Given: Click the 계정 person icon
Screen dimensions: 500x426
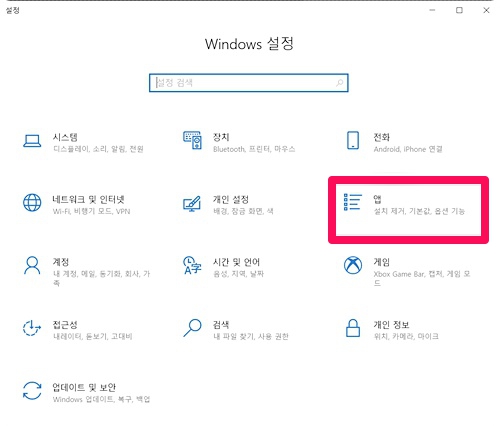Looking at the screenshot, I should click(32, 265).
